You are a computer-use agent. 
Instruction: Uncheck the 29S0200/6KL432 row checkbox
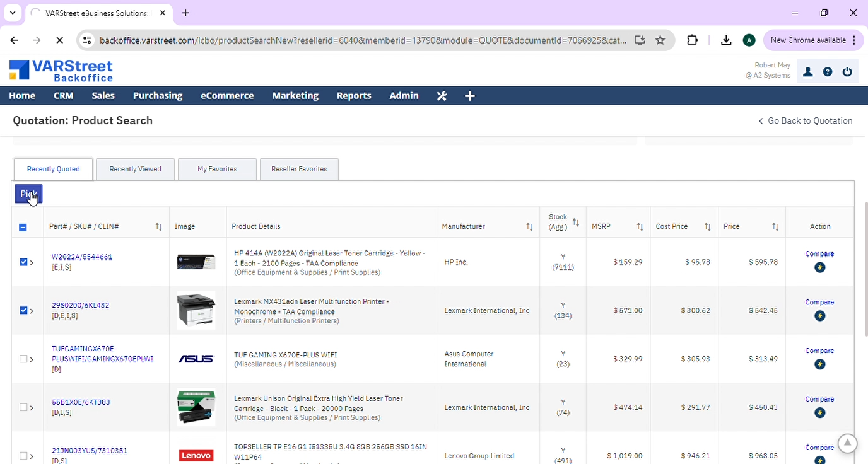[x=23, y=310]
